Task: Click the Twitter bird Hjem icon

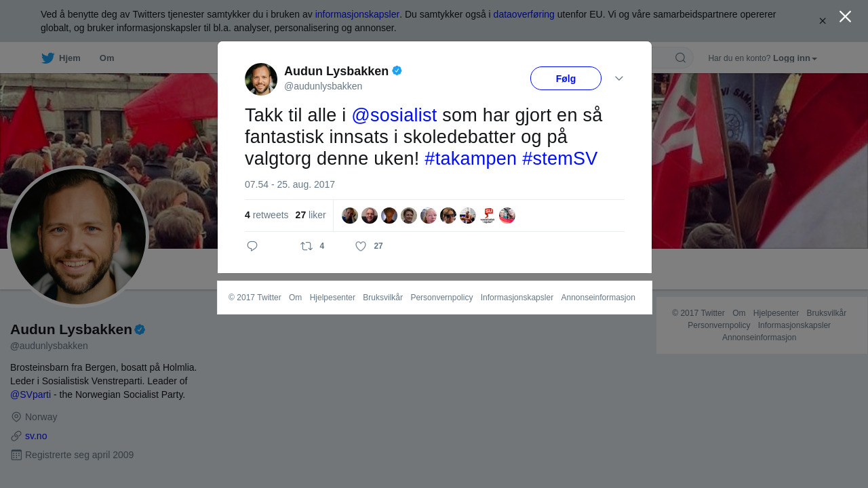Action: 47,58
